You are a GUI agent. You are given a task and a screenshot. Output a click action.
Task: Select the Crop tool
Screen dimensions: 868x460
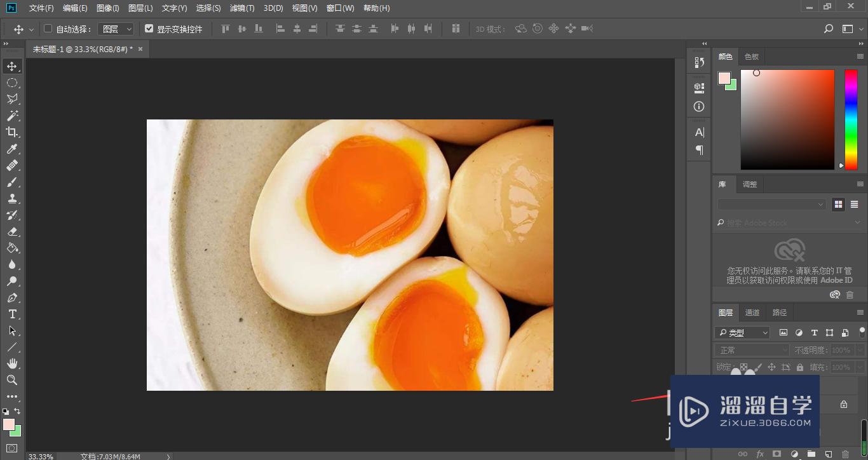(12, 132)
